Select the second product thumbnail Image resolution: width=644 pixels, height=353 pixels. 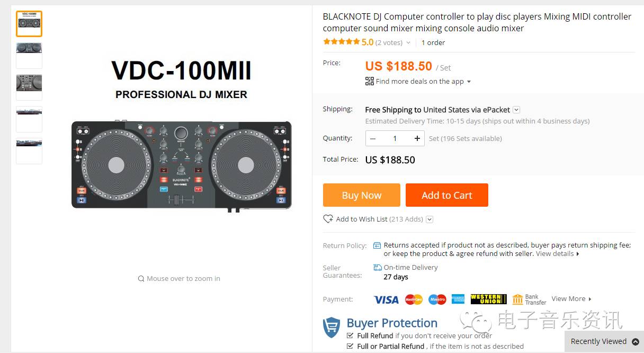29,55
